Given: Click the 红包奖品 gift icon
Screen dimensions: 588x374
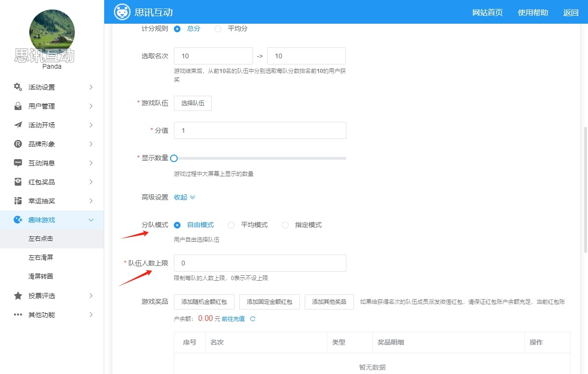Looking at the screenshot, I should tap(18, 182).
